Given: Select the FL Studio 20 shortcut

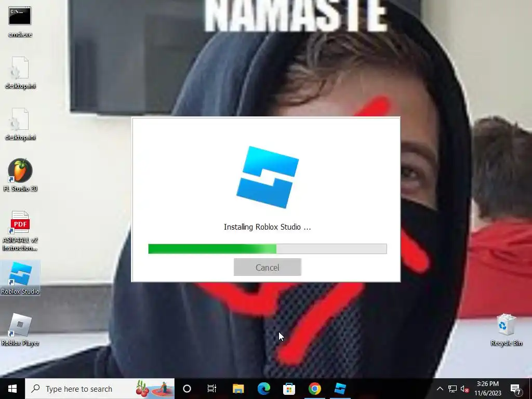Looking at the screenshot, I should tap(20, 175).
